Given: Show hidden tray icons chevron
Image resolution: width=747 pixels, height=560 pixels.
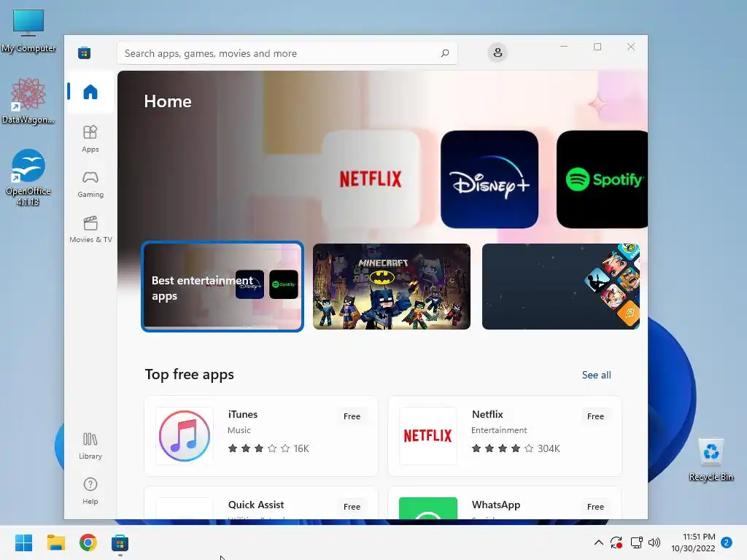Looking at the screenshot, I should pos(598,542).
